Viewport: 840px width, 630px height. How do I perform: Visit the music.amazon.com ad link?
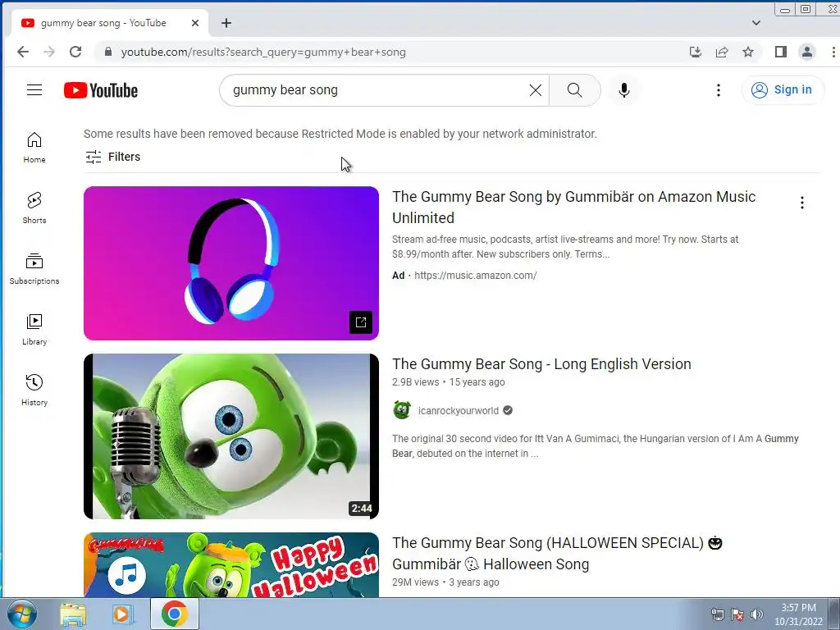click(475, 276)
